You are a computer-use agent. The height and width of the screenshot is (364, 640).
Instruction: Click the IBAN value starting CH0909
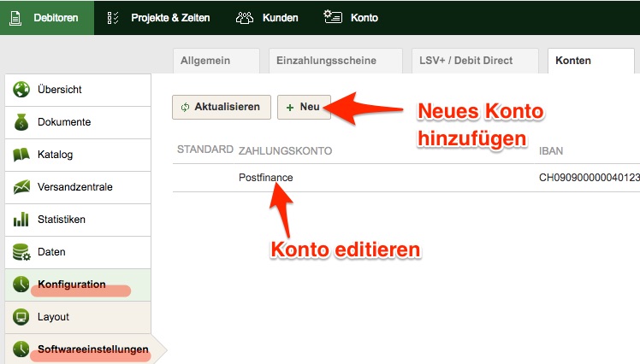589,178
